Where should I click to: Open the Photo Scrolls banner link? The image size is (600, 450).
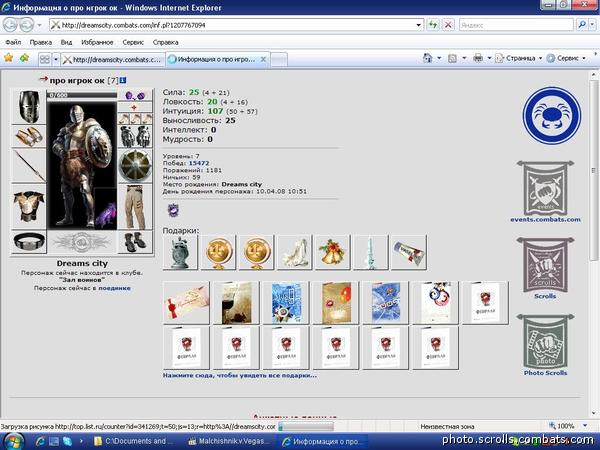pyautogui.click(x=545, y=344)
